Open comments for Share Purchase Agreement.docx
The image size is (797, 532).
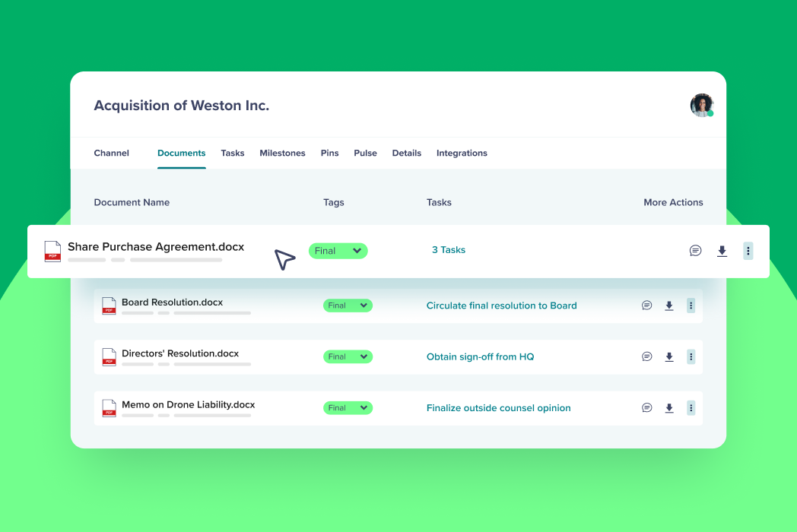point(695,251)
